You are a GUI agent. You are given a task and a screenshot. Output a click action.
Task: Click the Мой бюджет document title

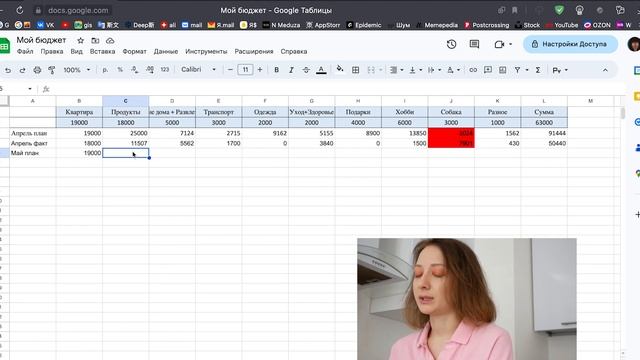(x=41, y=40)
